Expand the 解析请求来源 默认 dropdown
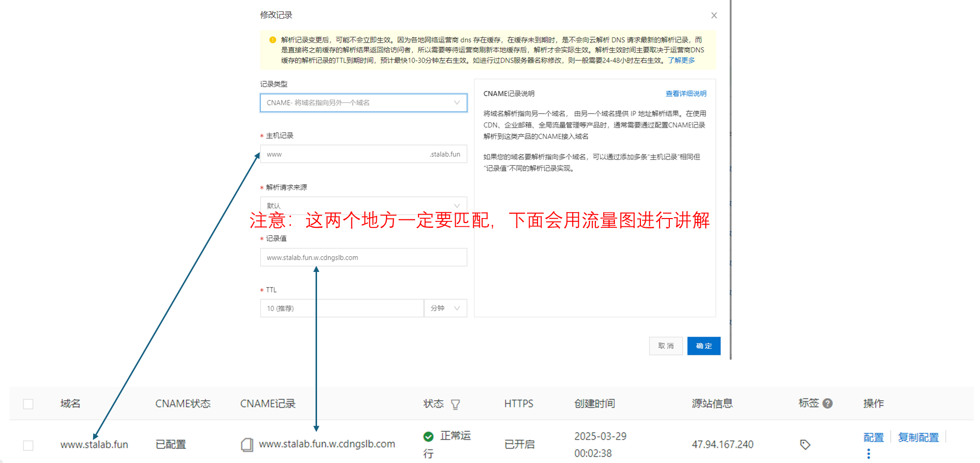Viewport: 980px width, 463px height. [363, 205]
